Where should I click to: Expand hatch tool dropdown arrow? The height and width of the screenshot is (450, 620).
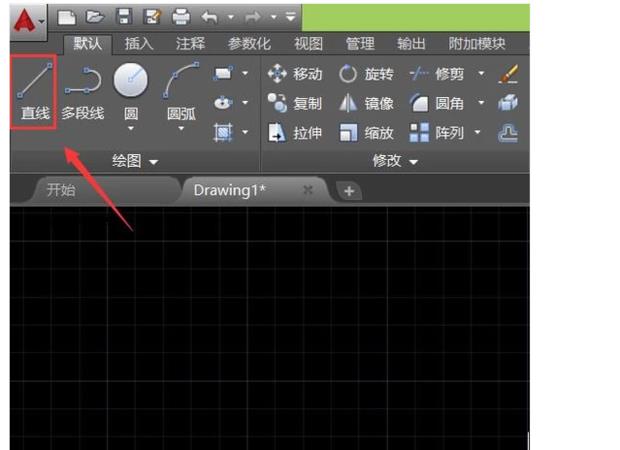[x=245, y=132]
